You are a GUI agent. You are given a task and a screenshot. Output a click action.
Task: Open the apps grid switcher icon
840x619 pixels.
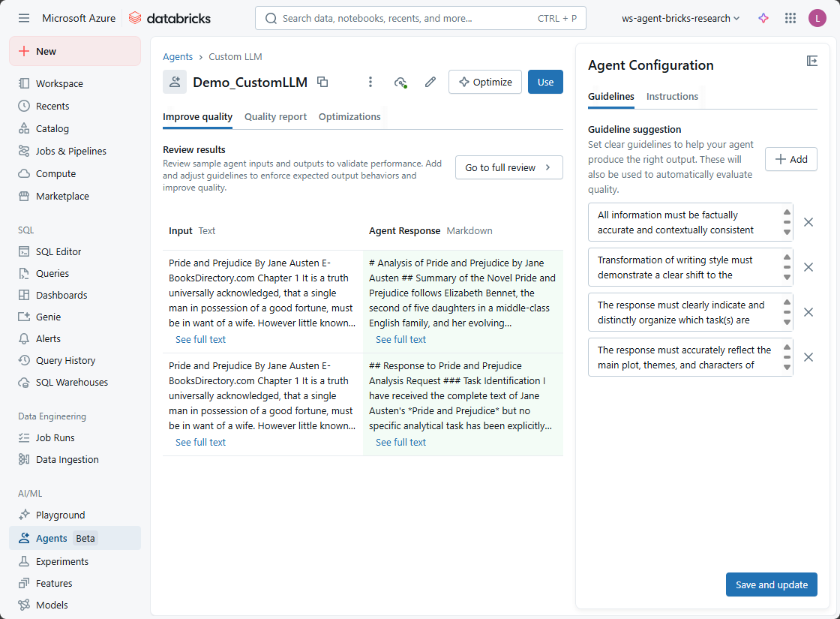click(x=790, y=18)
